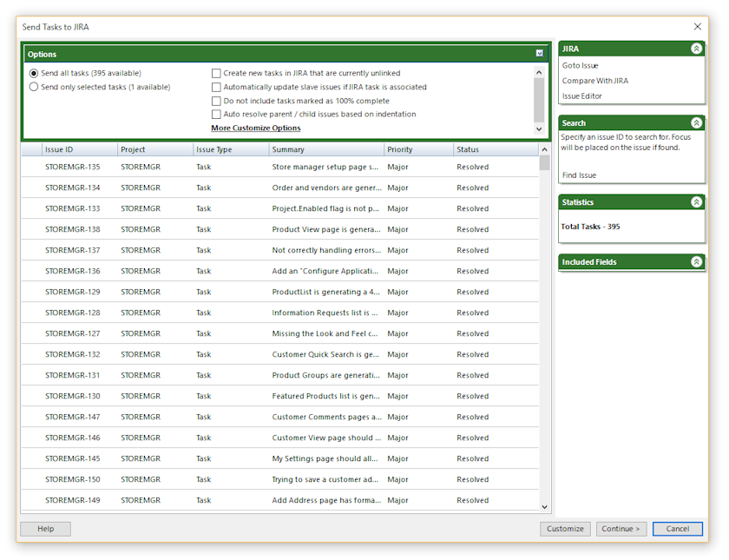Select row STOREMGR-146
The width and height of the screenshot is (729, 560).
click(x=279, y=438)
